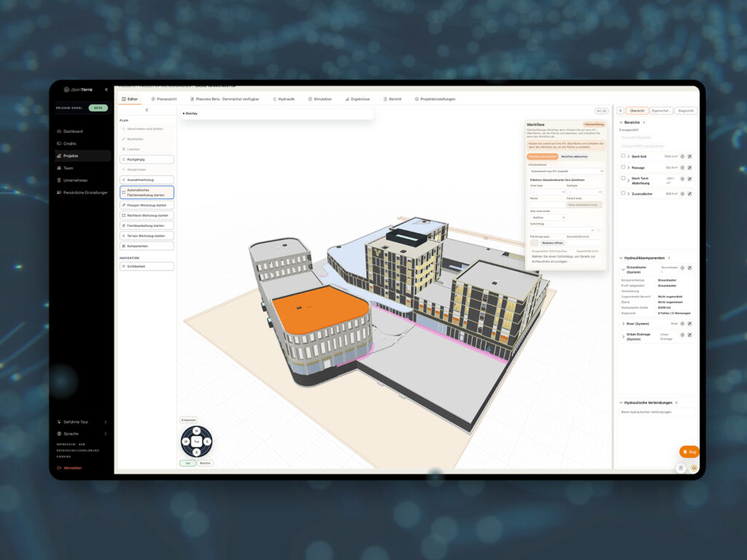The height and width of the screenshot is (560, 747).
Task: Expand the River (System) component
Action: pos(623,324)
